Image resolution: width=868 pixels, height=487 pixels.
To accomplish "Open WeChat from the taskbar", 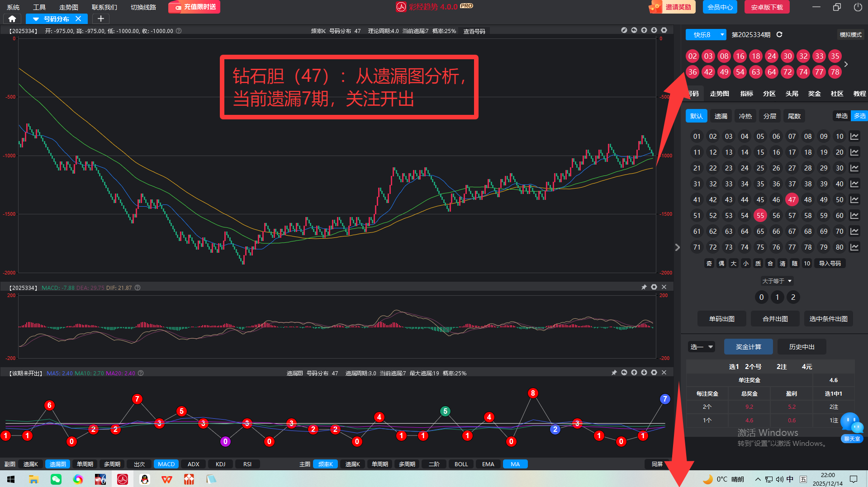I will click(56, 479).
